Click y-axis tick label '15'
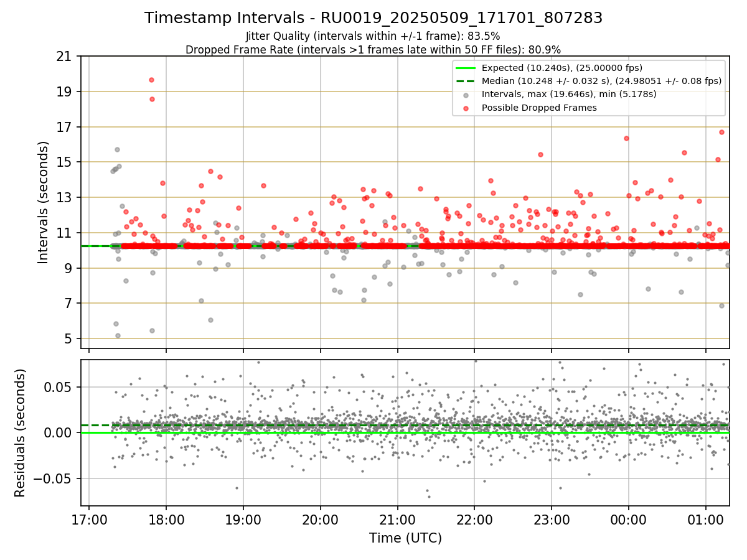Viewport: 747px width, 560px height. [65, 162]
